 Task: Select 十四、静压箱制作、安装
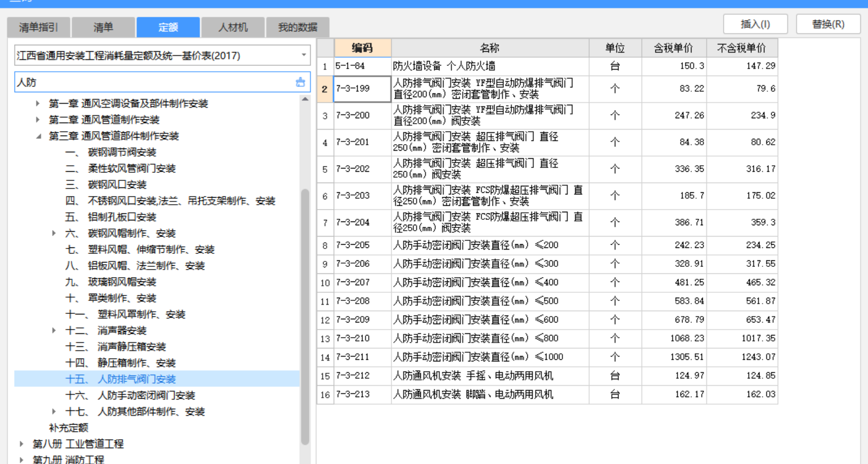(120, 363)
